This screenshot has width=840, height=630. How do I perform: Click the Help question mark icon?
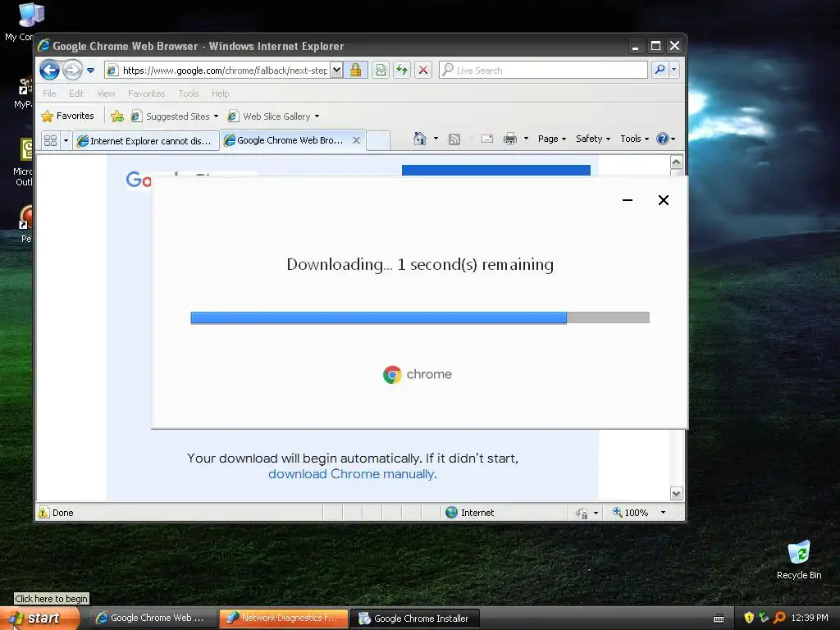(x=663, y=139)
